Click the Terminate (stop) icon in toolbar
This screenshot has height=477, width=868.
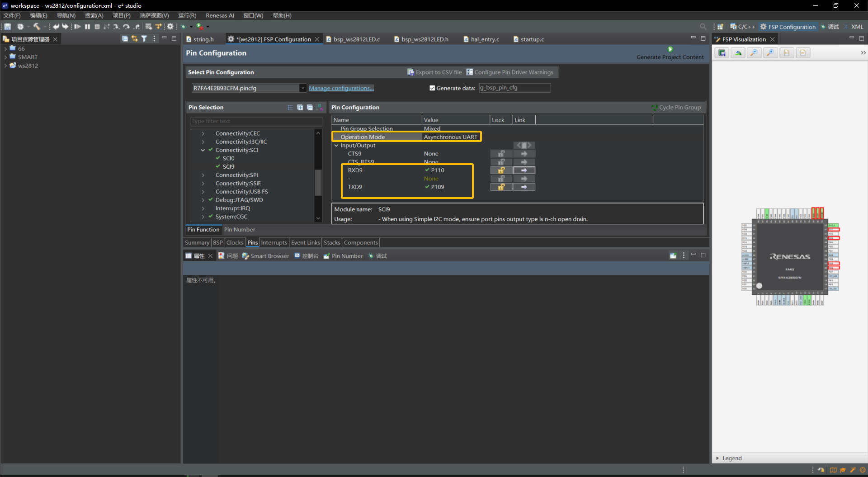click(x=97, y=27)
